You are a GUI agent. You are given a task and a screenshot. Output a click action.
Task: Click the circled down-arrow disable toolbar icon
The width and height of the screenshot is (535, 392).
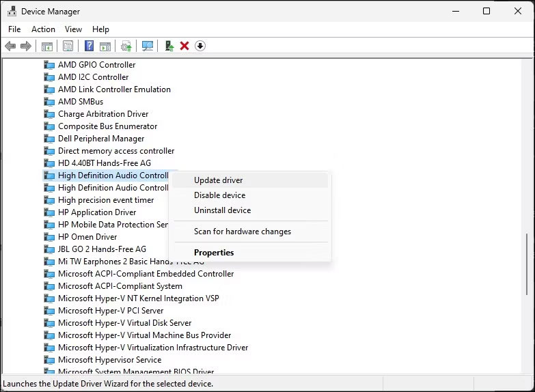(x=200, y=46)
